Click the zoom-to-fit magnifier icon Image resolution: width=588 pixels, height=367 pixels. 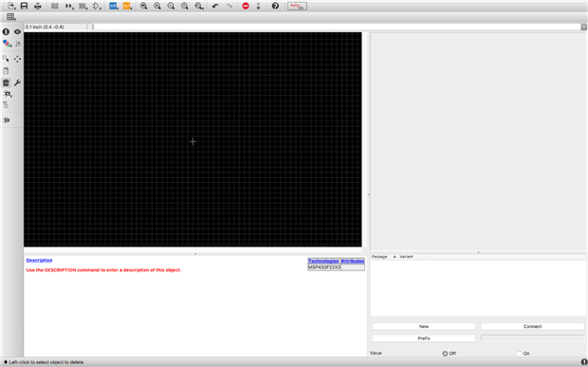coord(143,6)
